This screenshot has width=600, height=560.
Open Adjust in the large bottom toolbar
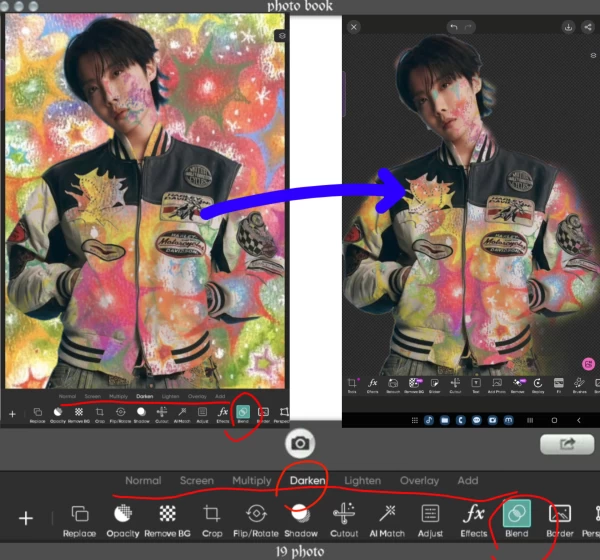430,521
